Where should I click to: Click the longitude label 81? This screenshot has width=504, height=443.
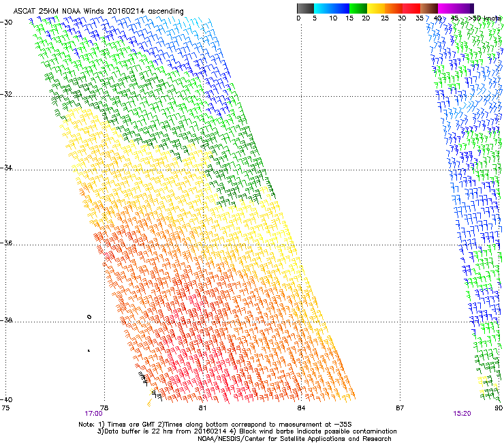point(202,408)
